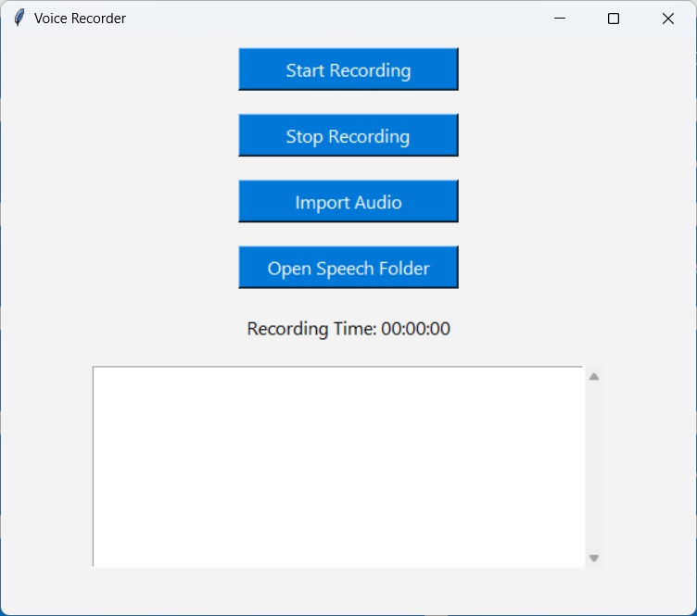Click the scrollbar down arrow
The width and height of the screenshot is (697, 616).
coord(594,558)
